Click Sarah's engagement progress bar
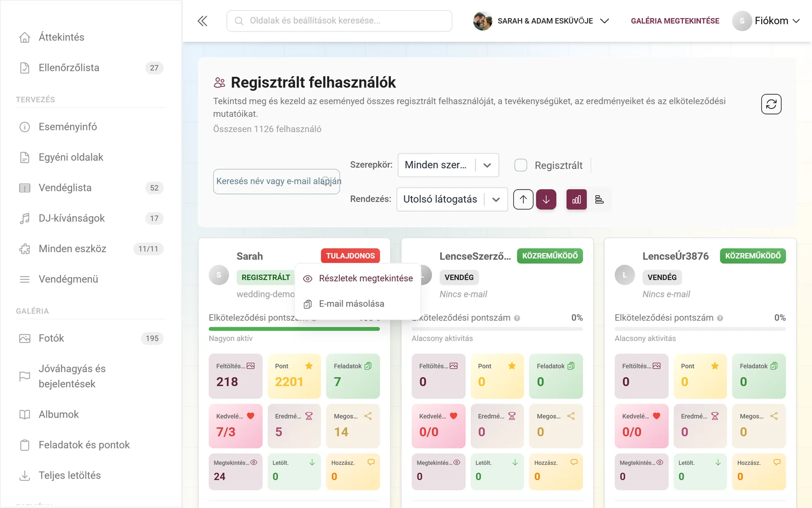 click(294, 329)
